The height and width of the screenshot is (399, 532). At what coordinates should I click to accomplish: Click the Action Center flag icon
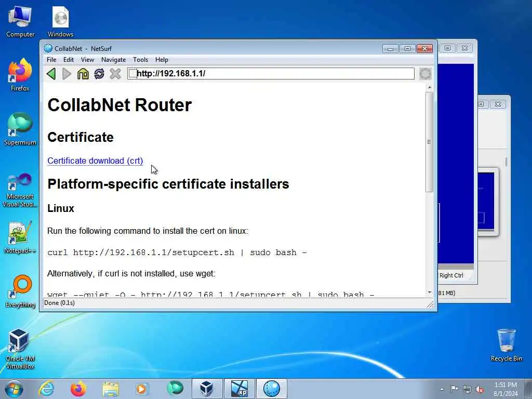click(454, 389)
